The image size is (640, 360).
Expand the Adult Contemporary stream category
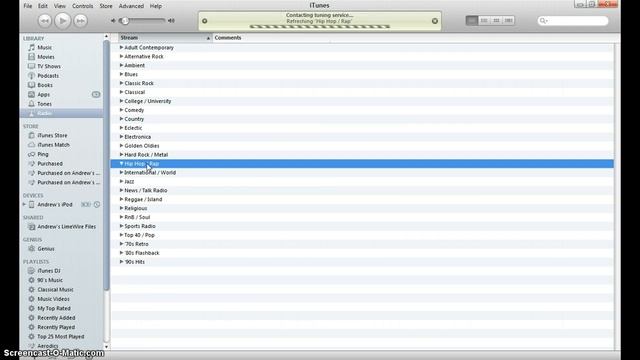pyautogui.click(x=121, y=47)
